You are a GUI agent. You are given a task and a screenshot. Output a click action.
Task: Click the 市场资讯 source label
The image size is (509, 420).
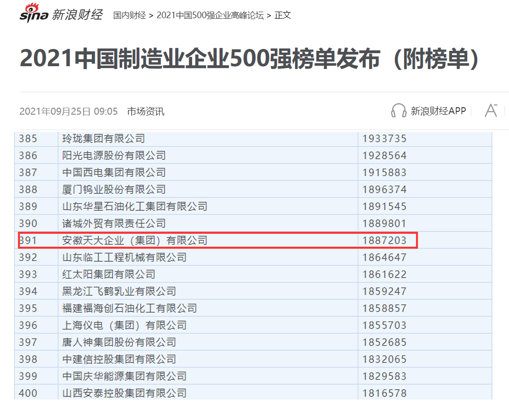(145, 111)
